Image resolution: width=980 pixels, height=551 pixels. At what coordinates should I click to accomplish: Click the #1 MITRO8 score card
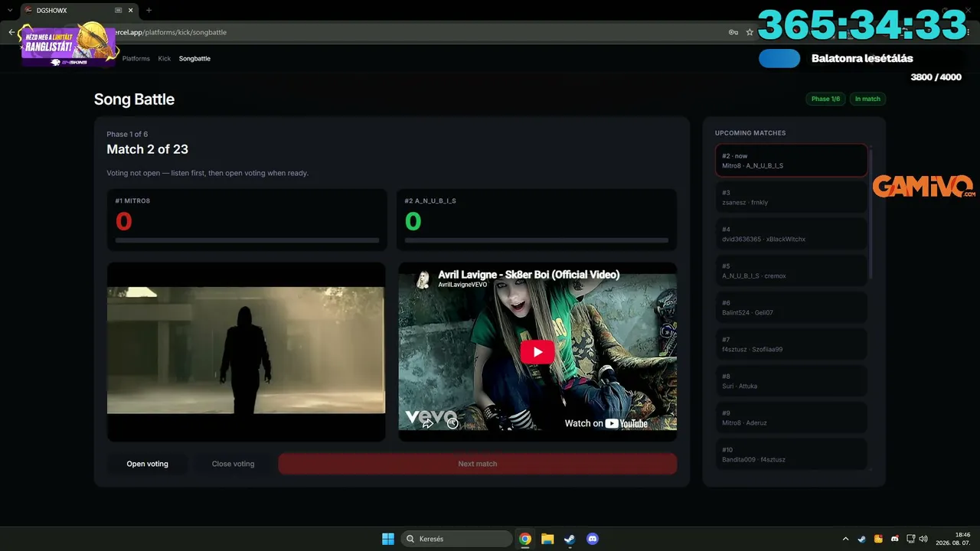pos(247,220)
